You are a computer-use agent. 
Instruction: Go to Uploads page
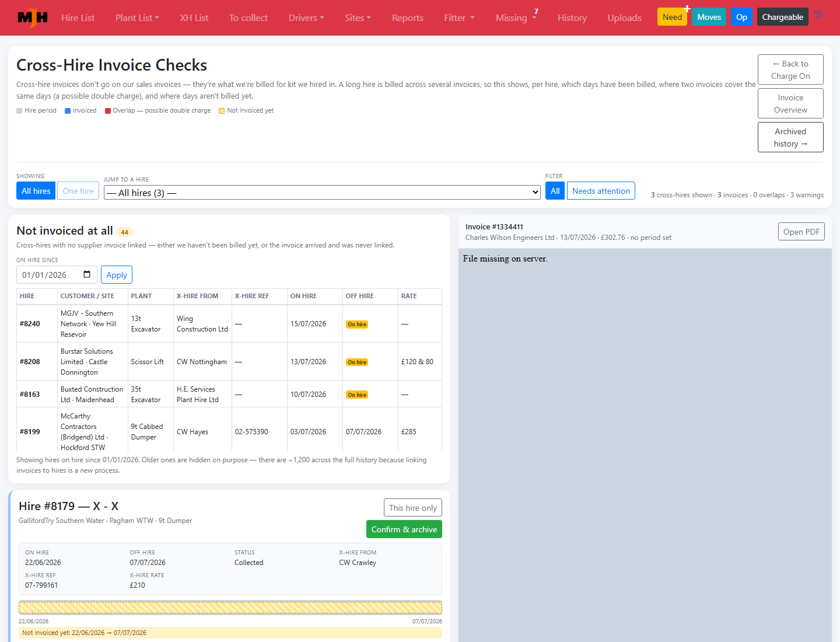pyautogui.click(x=624, y=18)
